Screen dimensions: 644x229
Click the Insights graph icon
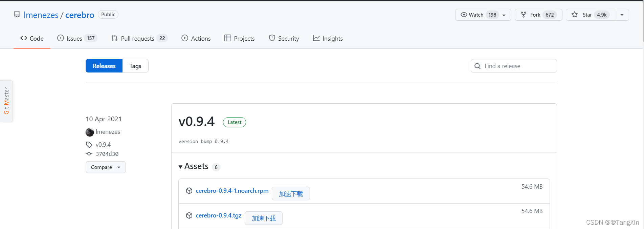pyautogui.click(x=316, y=38)
